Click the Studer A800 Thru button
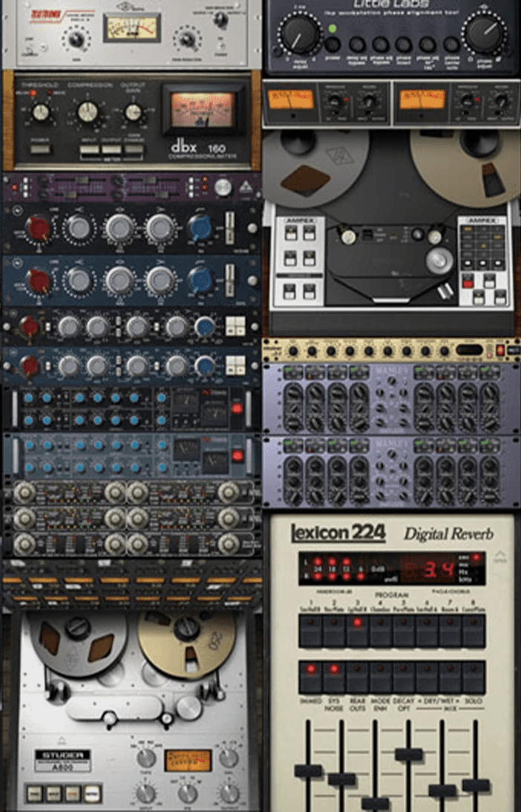The image size is (521, 812). [x=35, y=793]
